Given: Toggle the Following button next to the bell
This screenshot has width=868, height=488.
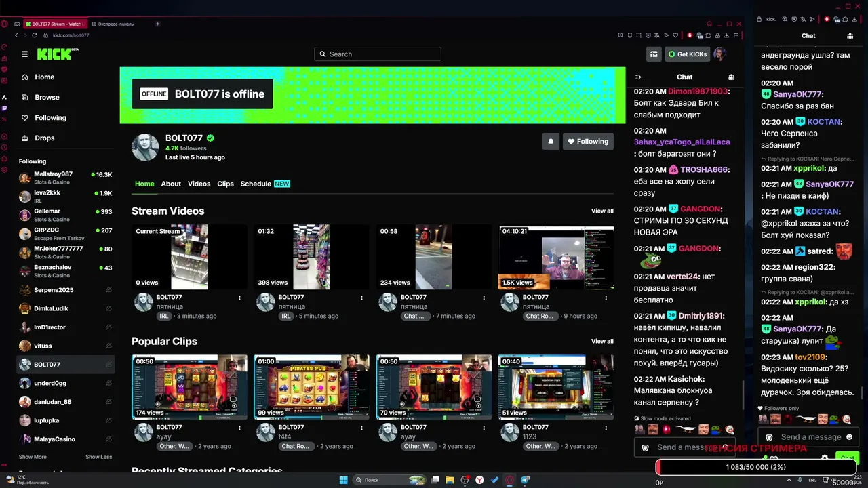Looking at the screenshot, I should click(588, 141).
